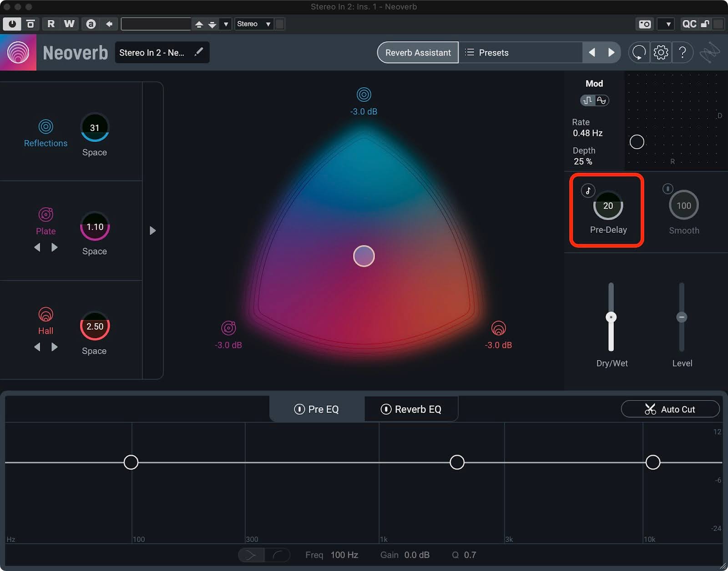Toggle Pre-Delay tempo sync note icon
This screenshot has width=728, height=571.
[x=588, y=190]
